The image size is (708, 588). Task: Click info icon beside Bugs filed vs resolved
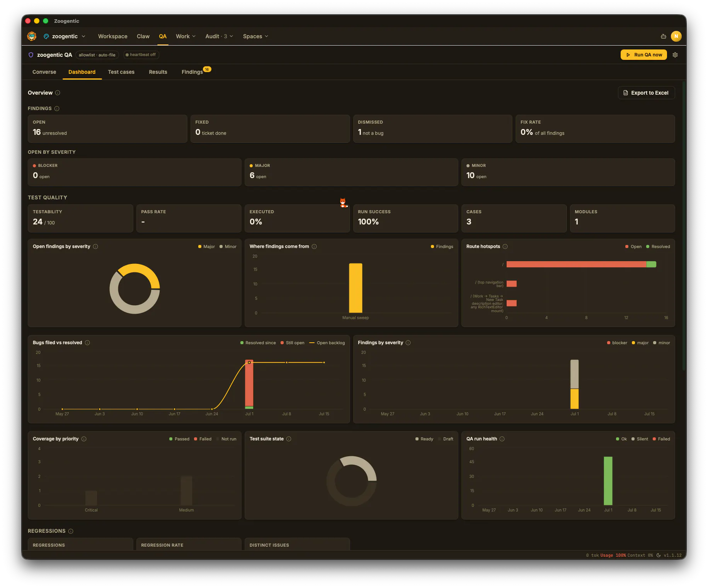[87, 343]
